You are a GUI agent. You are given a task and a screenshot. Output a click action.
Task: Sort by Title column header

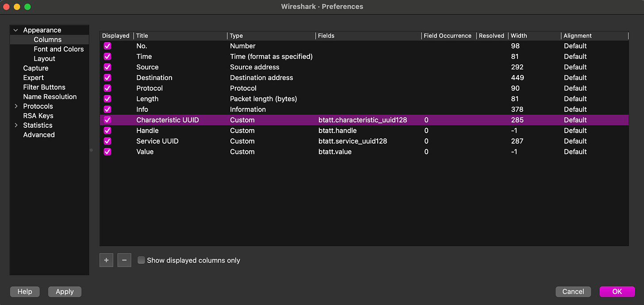click(x=180, y=36)
